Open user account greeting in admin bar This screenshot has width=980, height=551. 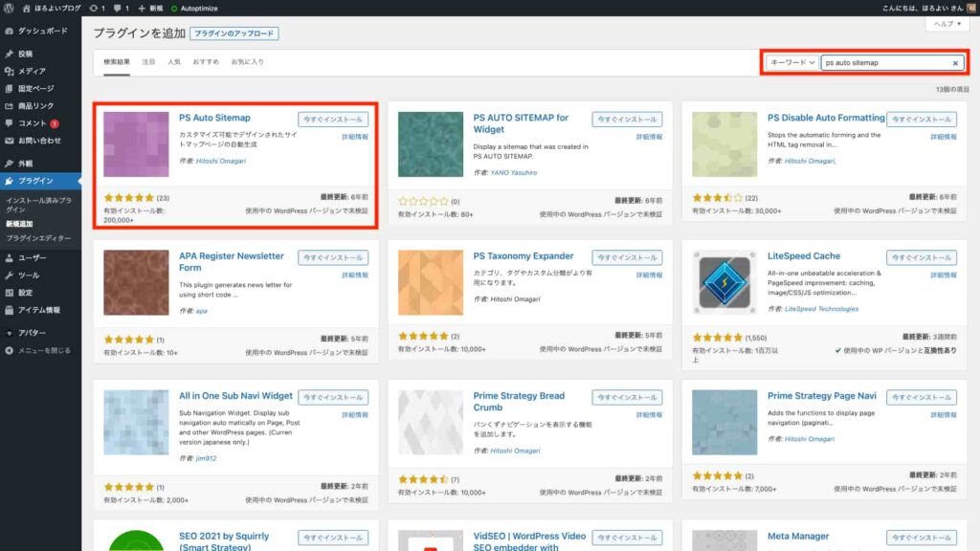928,8
